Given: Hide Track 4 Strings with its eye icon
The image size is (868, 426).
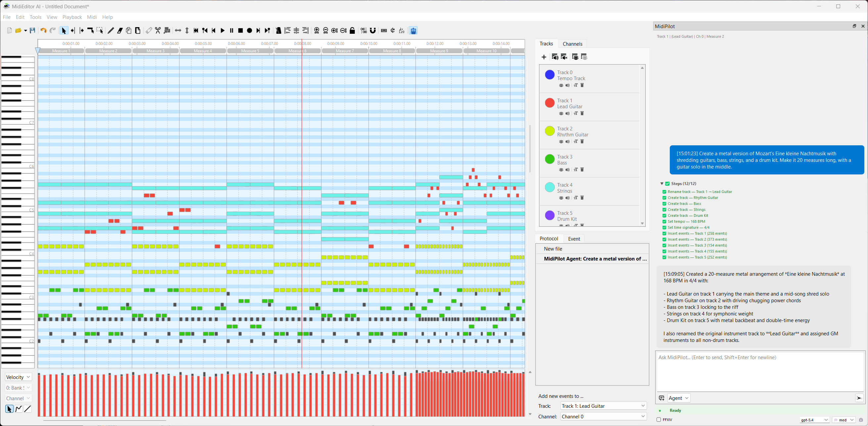Looking at the screenshot, I should point(561,198).
